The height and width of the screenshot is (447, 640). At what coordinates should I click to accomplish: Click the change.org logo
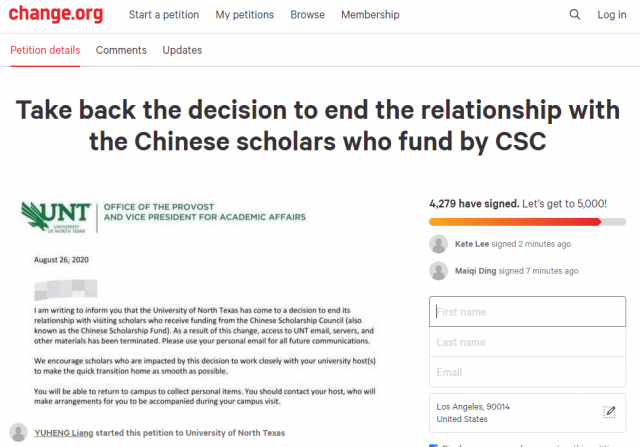[56, 14]
